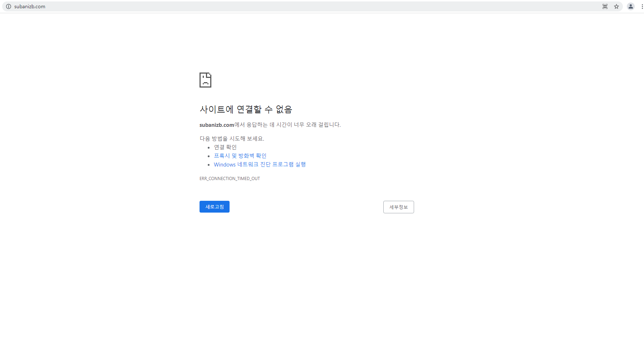Open the Chrome three-dot menu
Screen dimensions: 644x348
[642, 6]
